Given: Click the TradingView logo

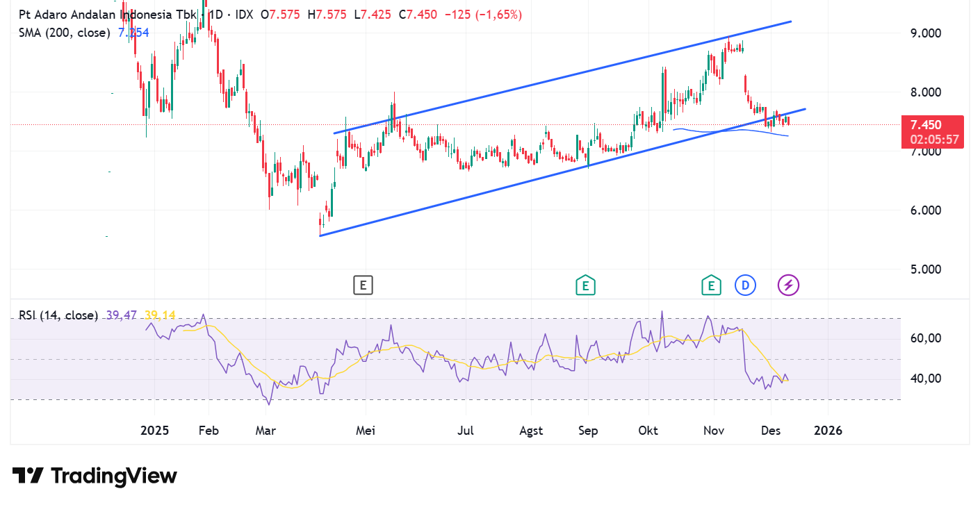Looking at the screenshot, I should click(x=95, y=476).
